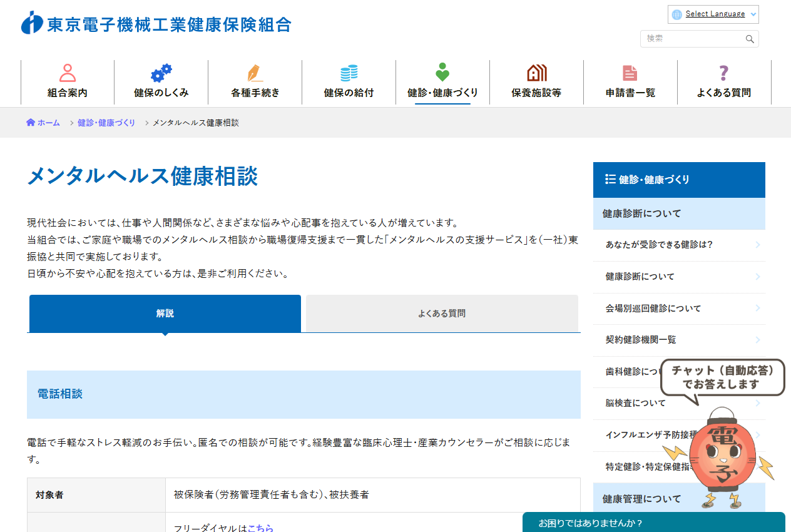Click chevron beside sidebar link 健康診断について
Viewport: 791px width, 532px height.
757,277
